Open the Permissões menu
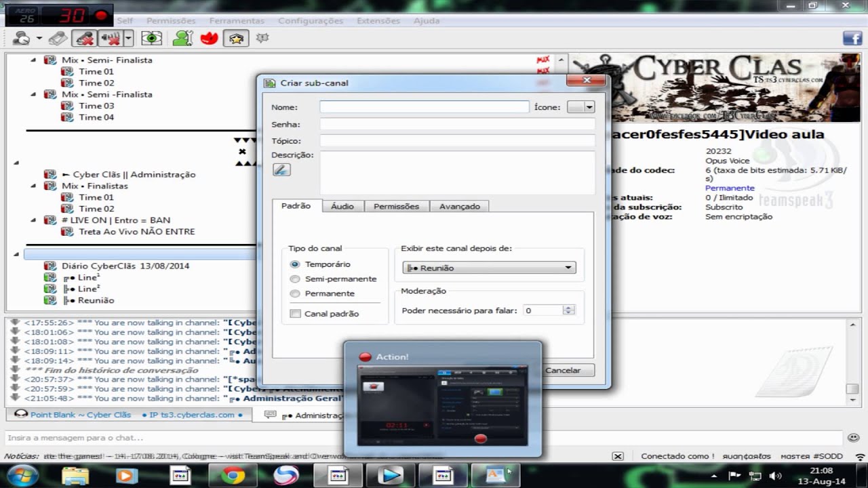Viewport: 868px width, 488px height. (x=171, y=21)
